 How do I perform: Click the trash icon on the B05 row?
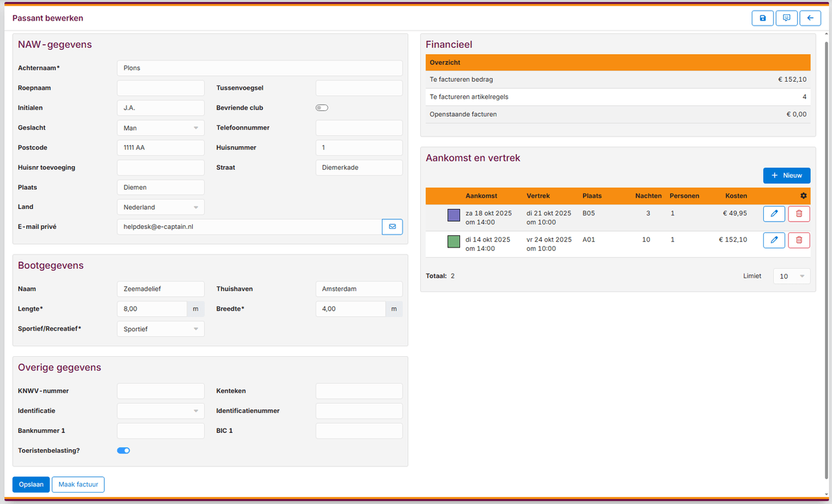click(x=799, y=213)
